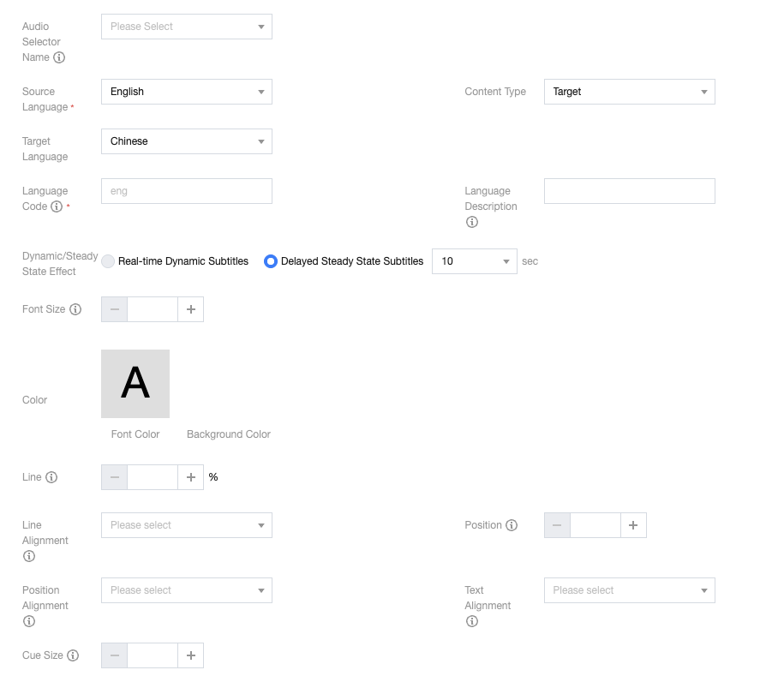Click info icon beside Audio Selector Name
This screenshot has height=682, width=784.
pos(59,57)
